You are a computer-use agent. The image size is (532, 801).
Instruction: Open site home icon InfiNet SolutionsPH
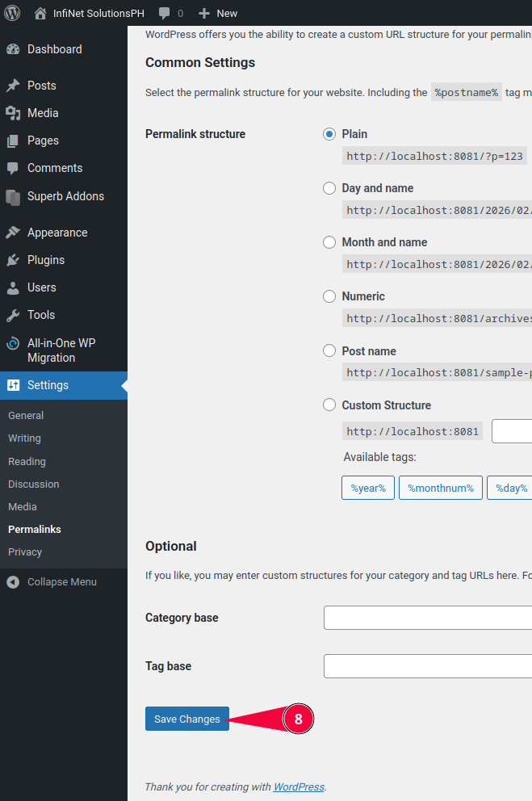point(40,13)
